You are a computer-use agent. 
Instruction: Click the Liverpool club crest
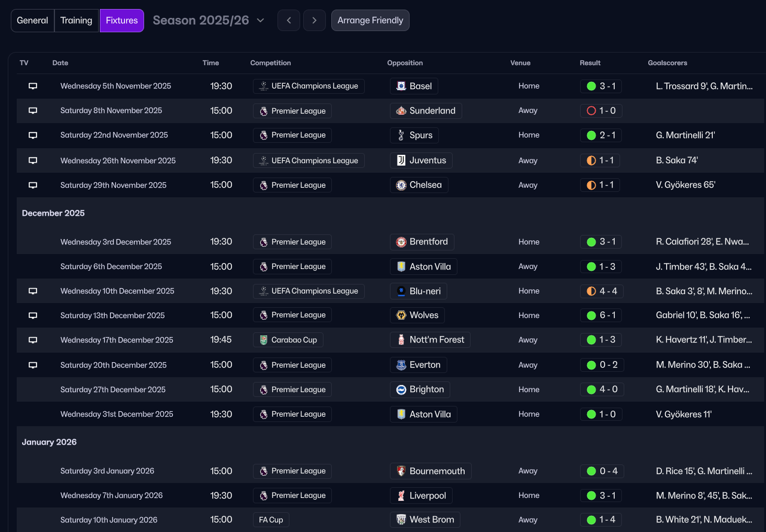(401, 496)
